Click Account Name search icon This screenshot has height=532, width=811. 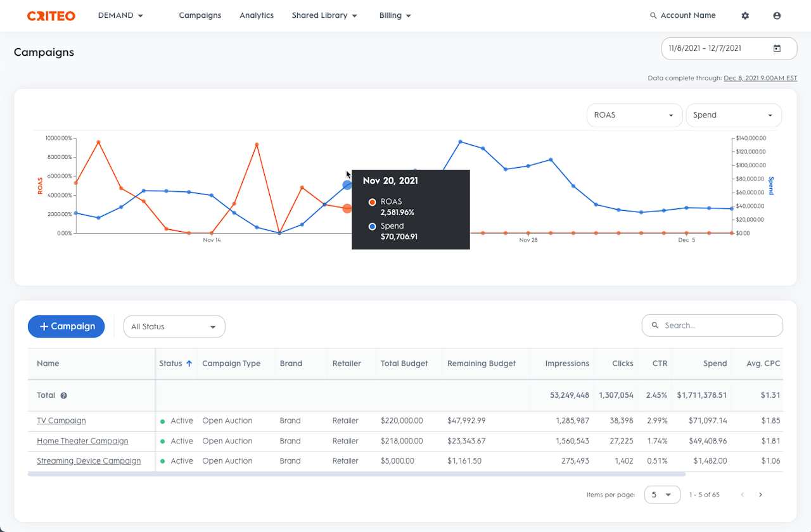653,16
